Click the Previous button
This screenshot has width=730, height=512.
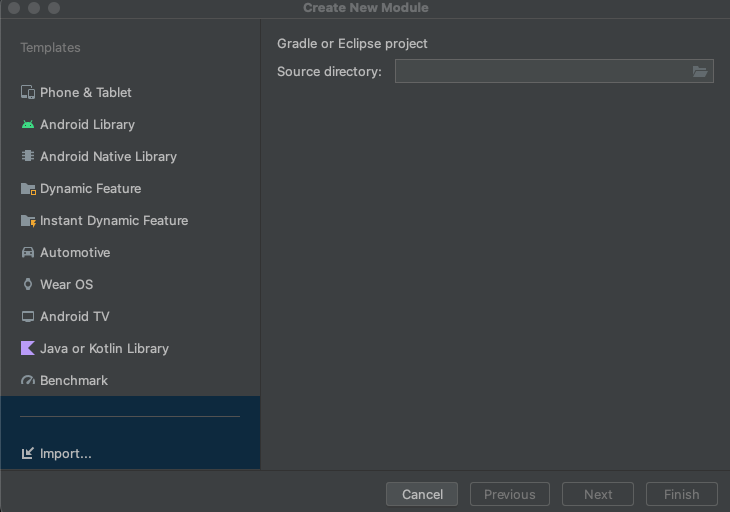pos(510,494)
